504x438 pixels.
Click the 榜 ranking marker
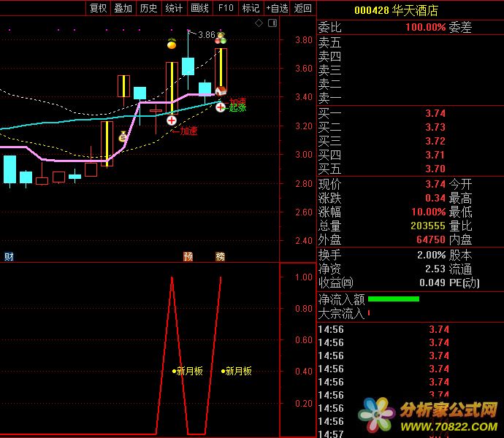coord(220,256)
